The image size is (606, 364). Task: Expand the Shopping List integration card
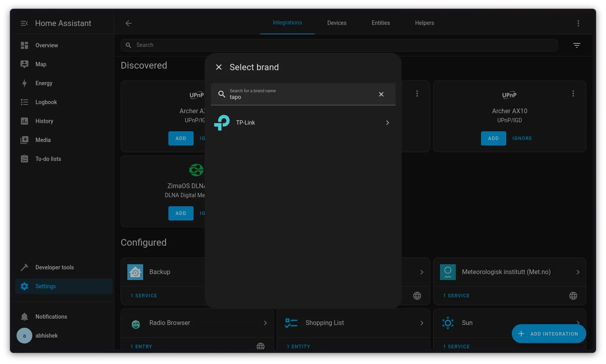point(421,323)
